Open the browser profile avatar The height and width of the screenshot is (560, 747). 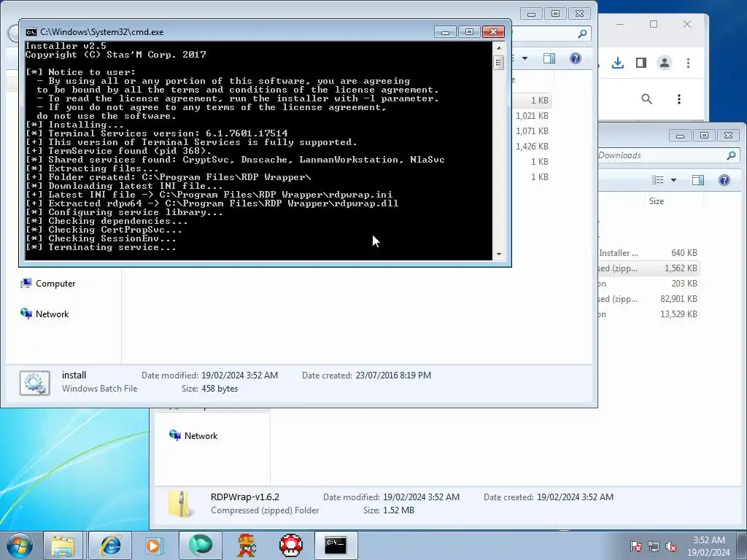click(x=664, y=63)
